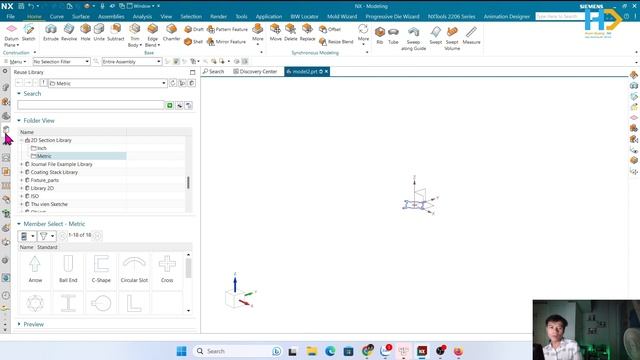Switch to the Discovery Center tab
This screenshot has width=640, height=360.
click(x=255, y=71)
